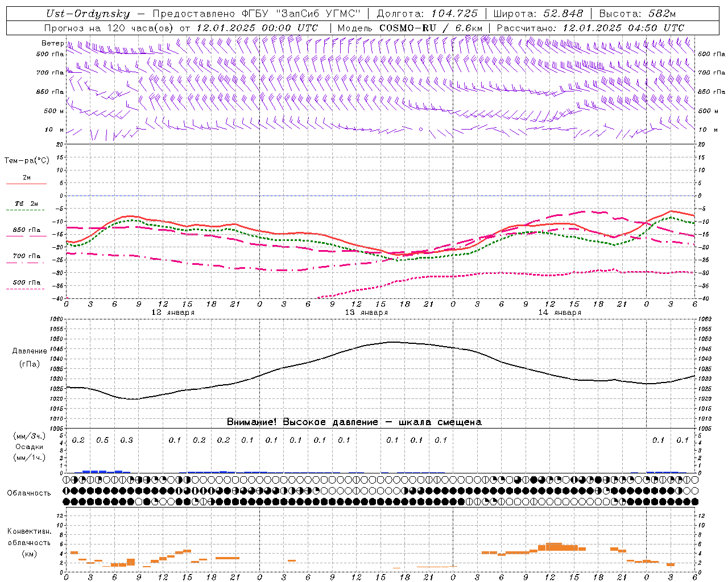
Task: Click the 13 января date label
Action: point(366,313)
